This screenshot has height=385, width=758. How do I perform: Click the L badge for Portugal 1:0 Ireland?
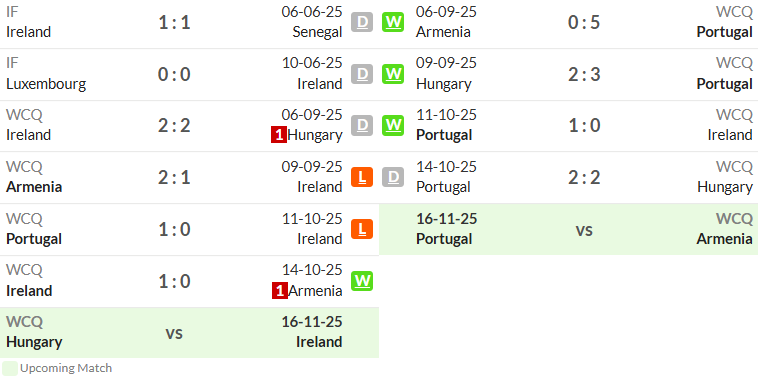[x=362, y=229]
